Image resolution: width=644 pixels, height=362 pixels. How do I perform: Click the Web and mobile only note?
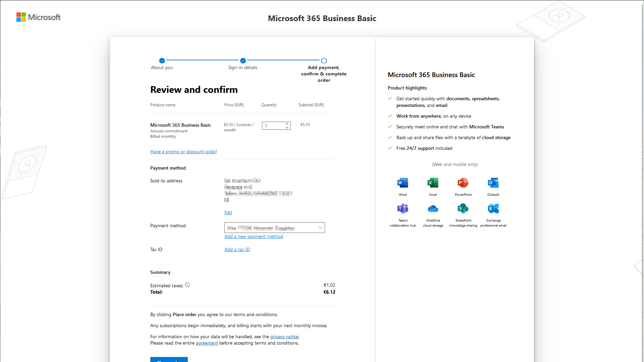pyautogui.click(x=455, y=164)
